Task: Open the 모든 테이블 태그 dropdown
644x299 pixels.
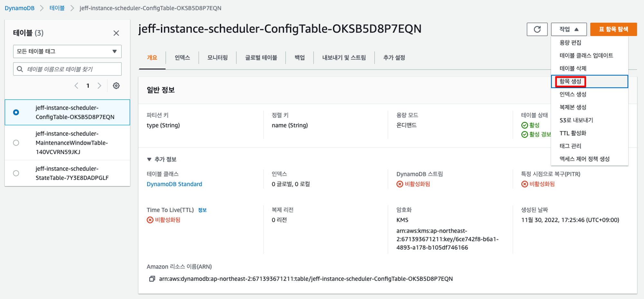Action: (x=67, y=51)
